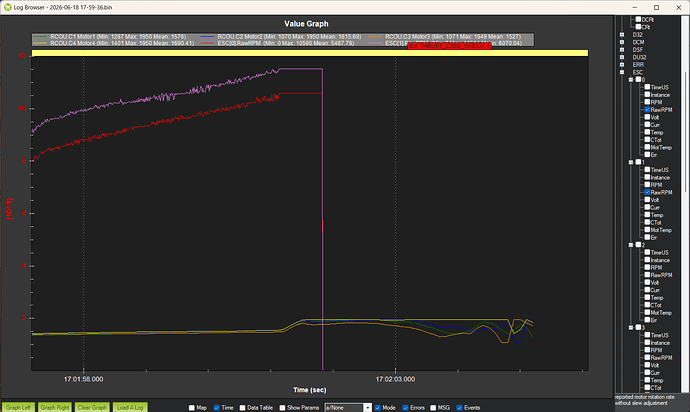
Task: Check the Volt item under ESC instance 2
Action: [x=647, y=283]
